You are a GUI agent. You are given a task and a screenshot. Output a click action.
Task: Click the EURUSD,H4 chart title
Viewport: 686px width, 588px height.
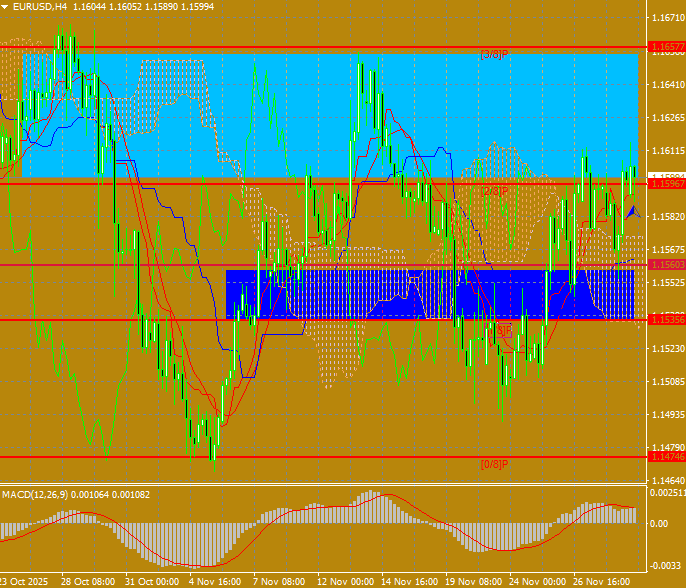pyautogui.click(x=40, y=7)
